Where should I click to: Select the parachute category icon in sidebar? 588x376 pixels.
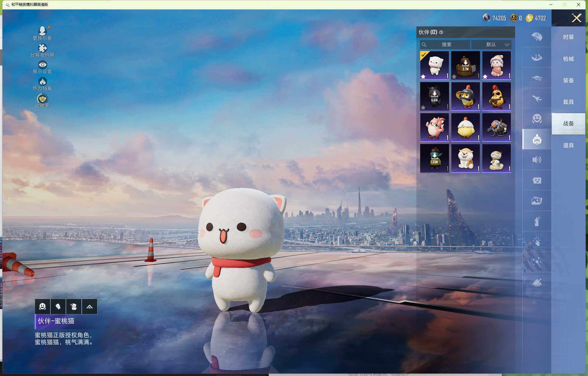[x=537, y=37]
